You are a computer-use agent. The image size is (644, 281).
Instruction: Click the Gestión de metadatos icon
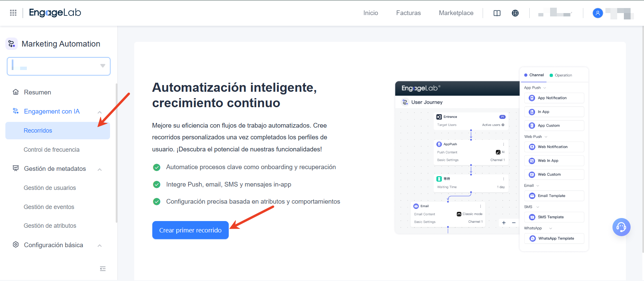(x=15, y=168)
